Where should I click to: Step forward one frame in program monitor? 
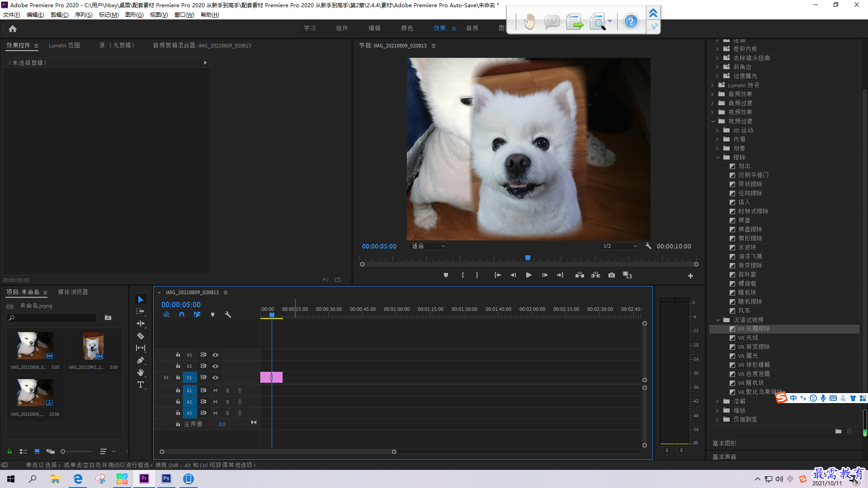pyautogui.click(x=545, y=275)
